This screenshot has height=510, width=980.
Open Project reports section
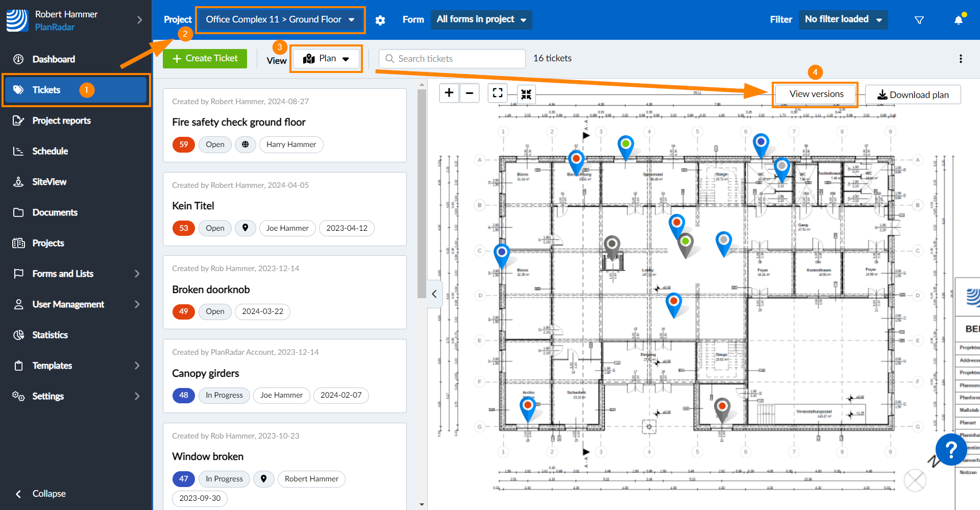point(61,120)
